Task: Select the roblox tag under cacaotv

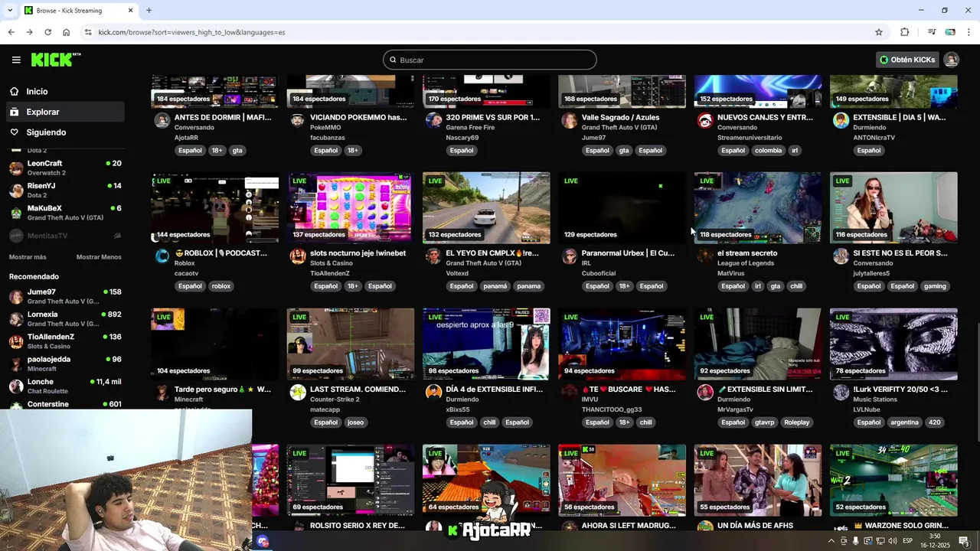Action: pyautogui.click(x=221, y=286)
